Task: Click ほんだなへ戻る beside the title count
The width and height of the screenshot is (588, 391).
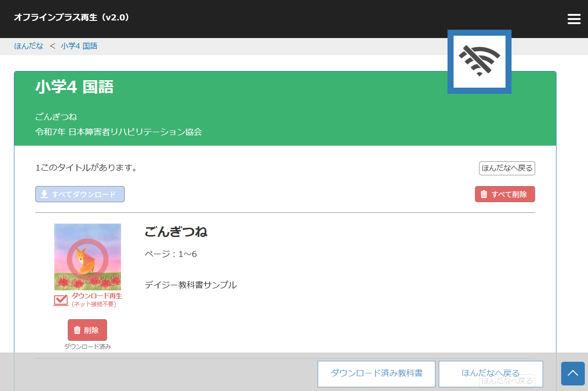Action: click(x=506, y=168)
